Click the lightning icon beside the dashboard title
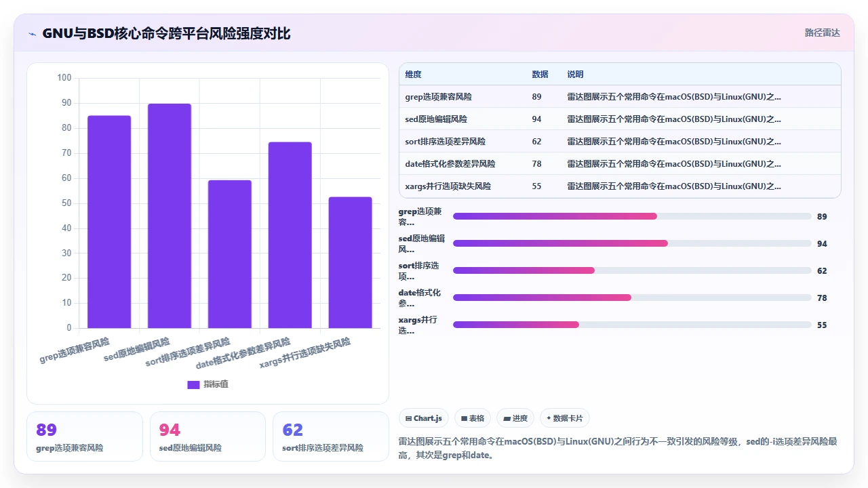 33,33
